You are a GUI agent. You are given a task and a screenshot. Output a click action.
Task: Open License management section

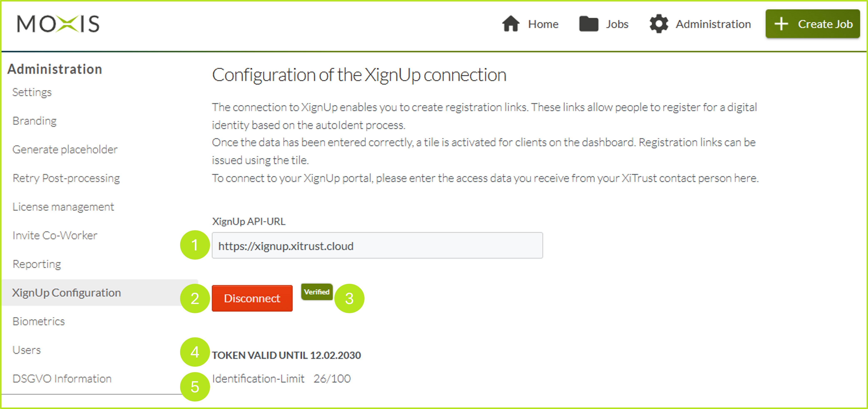(63, 207)
